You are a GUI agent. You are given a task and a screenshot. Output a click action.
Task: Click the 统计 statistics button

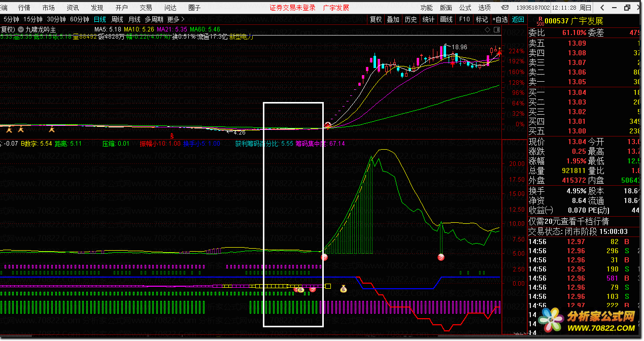[x=428, y=19]
